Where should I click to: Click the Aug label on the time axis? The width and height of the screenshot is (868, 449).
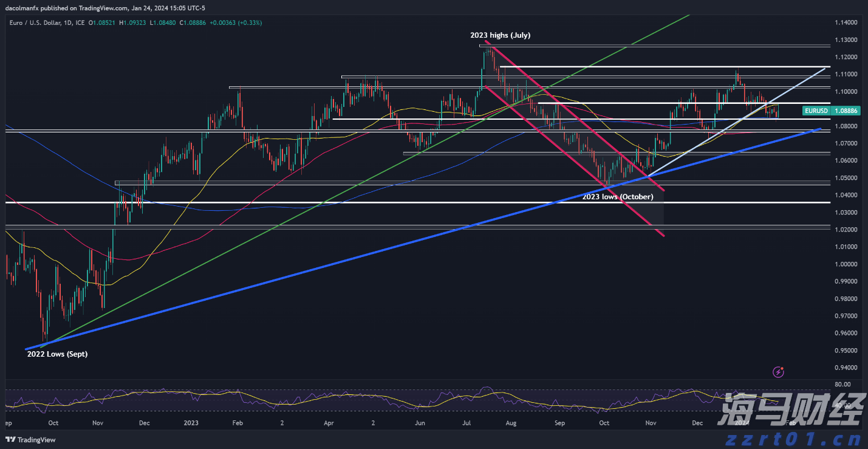click(511, 422)
